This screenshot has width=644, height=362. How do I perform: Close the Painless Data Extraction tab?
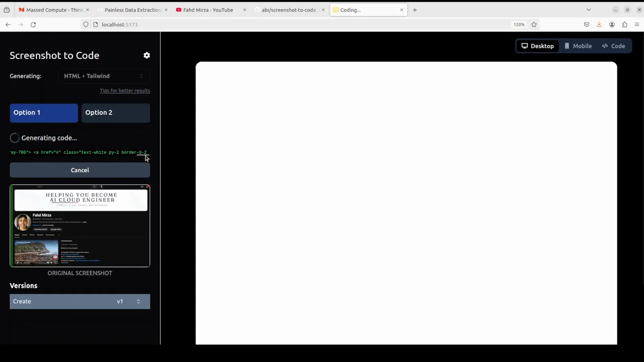166,10
